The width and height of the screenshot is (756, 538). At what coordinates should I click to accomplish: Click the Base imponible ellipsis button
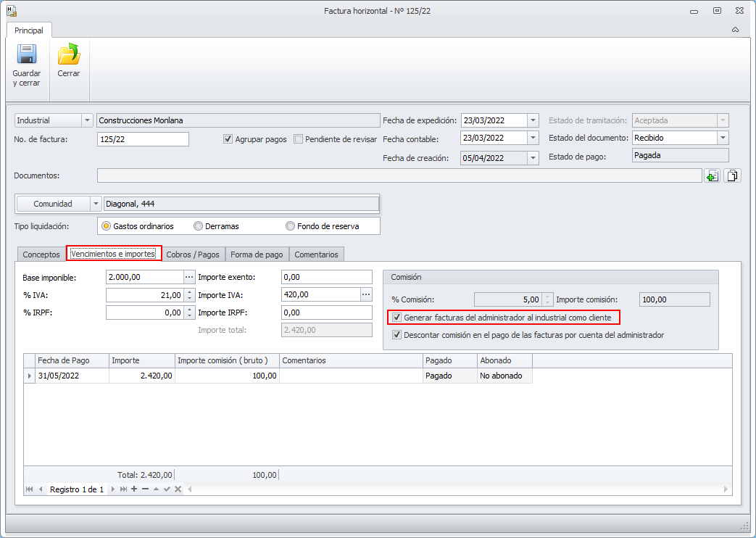[x=189, y=277]
